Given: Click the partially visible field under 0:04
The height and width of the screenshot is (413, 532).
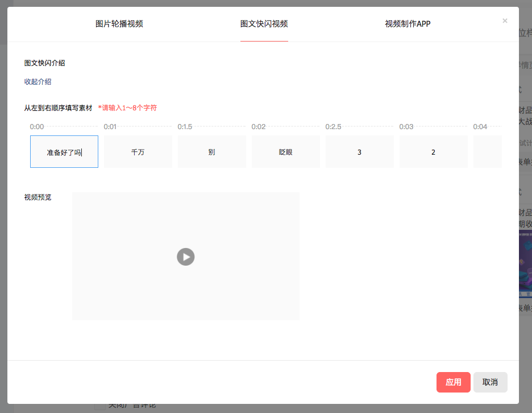Looking at the screenshot, I should pyautogui.click(x=488, y=152).
